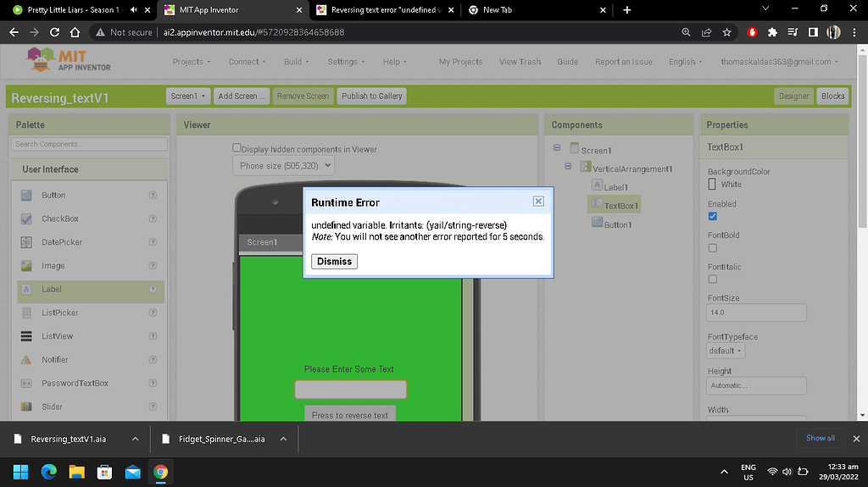Open the Projects menu
The height and width of the screenshot is (487, 868).
coord(191,62)
